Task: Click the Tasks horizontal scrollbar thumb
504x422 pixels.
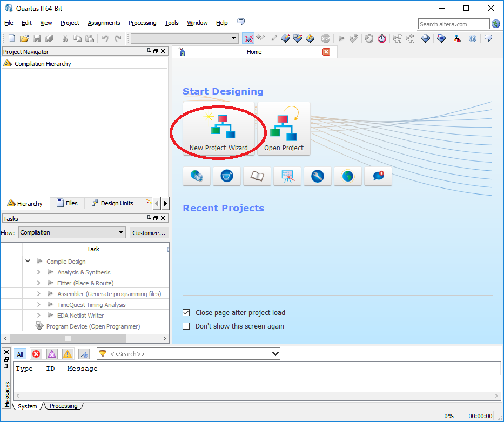Action: coord(68,338)
